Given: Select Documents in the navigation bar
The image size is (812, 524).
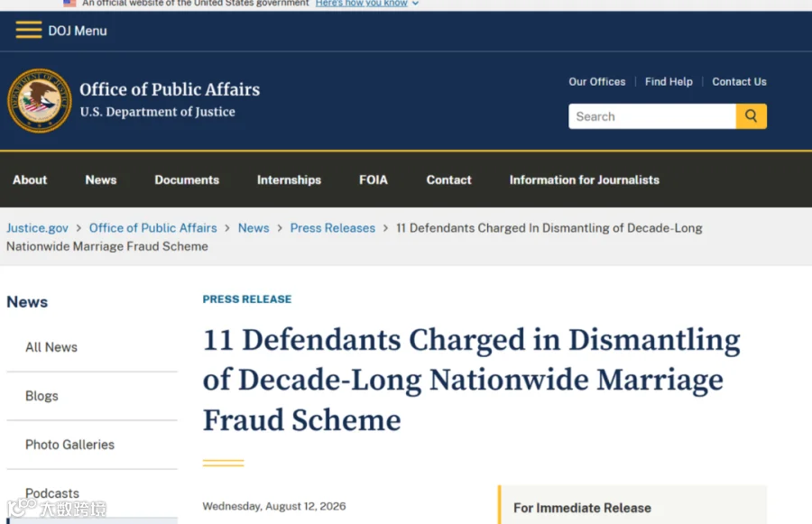Looking at the screenshot, I should (187, 179).
